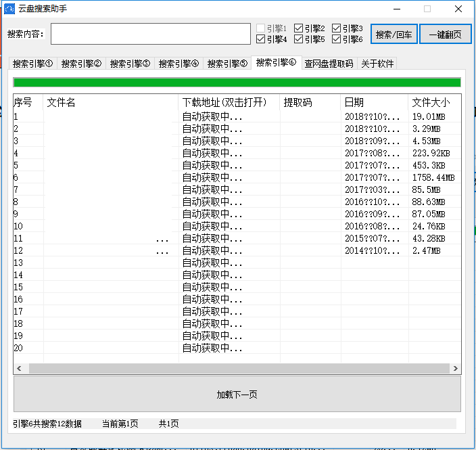Open the 搜索引擎④ tab

(x=178, y=64)
